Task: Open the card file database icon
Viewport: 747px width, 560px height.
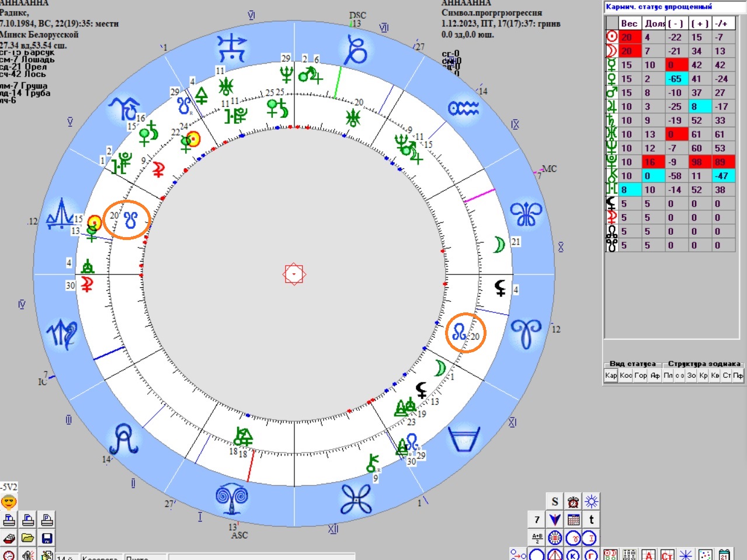Action: point(9,538)
